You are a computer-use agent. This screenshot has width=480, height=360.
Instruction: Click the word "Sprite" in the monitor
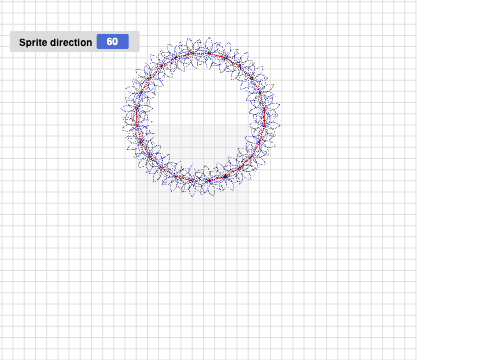pos(33,42)
